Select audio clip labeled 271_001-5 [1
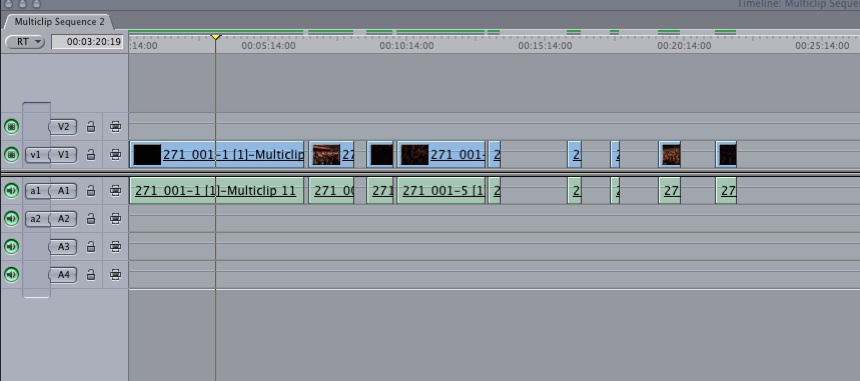 [441, 191]
